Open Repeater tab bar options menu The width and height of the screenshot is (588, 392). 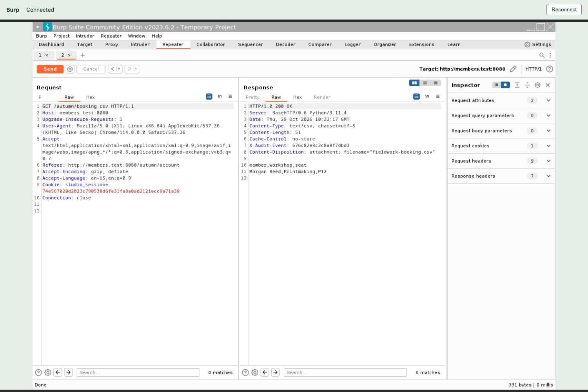point(550,55)
